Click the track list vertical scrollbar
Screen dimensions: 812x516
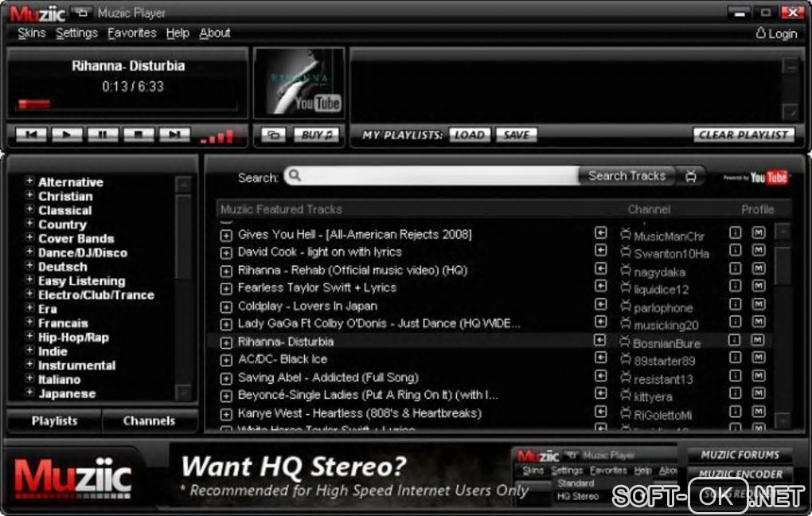coord(783,326)
